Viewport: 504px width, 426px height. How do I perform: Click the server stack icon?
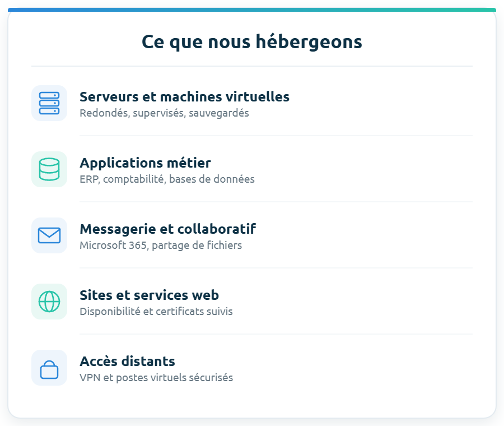(49, 103)
